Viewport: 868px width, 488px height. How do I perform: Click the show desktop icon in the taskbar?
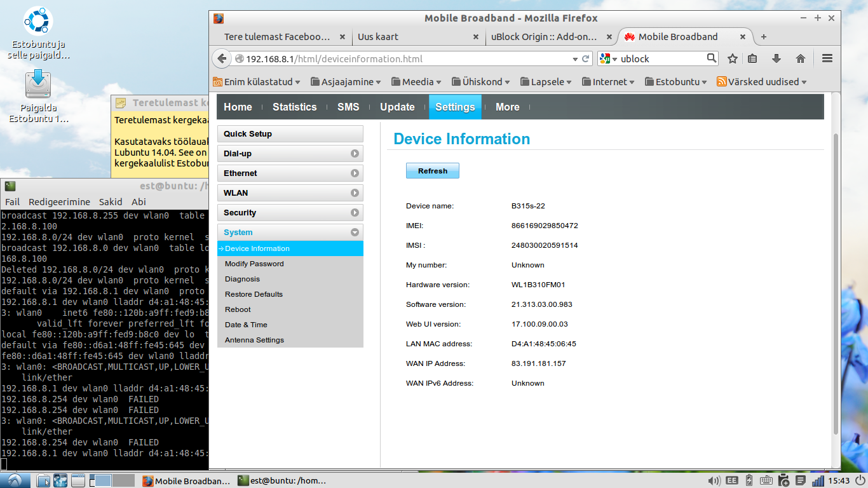78,480
